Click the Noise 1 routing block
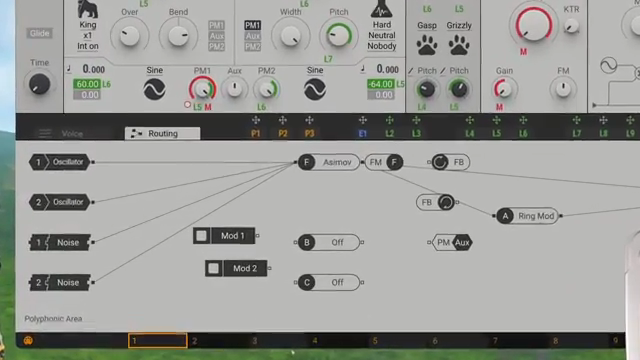Viewport: 640px width, 360px height. pyautogui.click(x=60, y=242)
